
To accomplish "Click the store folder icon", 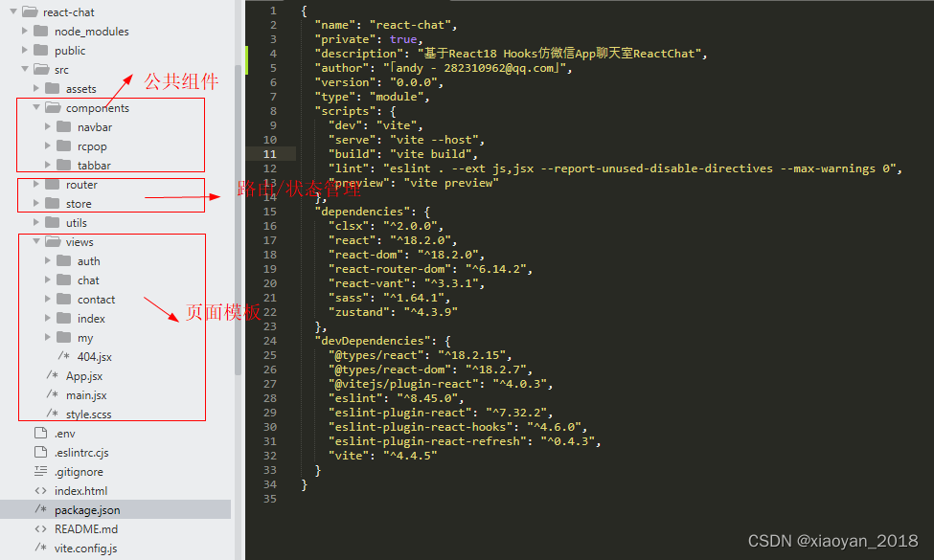I will (53, 203).
